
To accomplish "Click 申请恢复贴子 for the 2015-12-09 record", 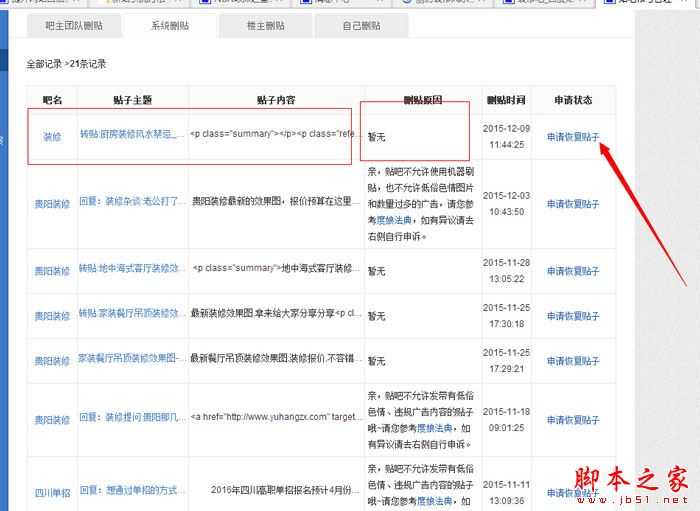I will pos(573,136).
